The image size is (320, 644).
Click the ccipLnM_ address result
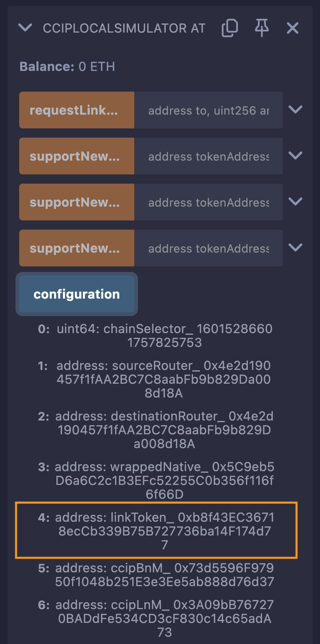point(164,618)
